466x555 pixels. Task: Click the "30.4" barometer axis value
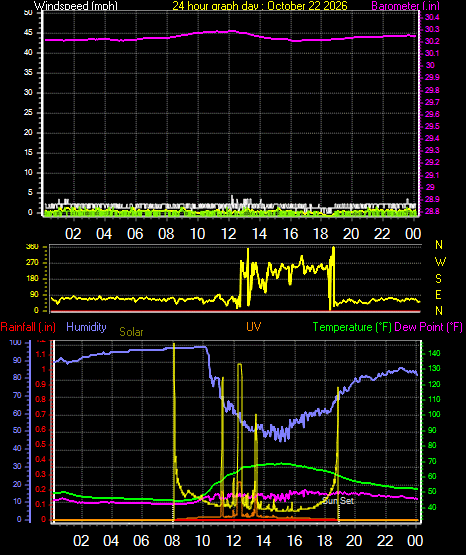(x=432, y=17)
